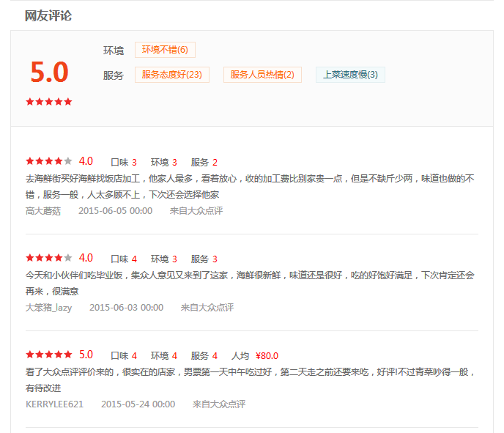This screenshot has width=504, height=433.
Task: Click 口味 4 score in 大笨猪_lazy's review
Action: point(124,259)
